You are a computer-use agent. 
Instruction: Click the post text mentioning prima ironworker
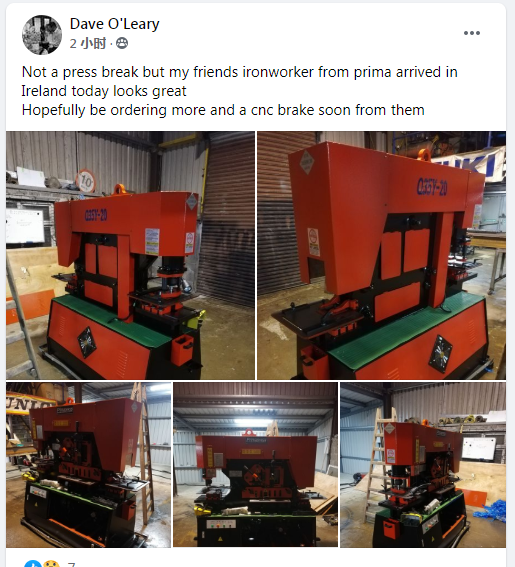(239, 91)
